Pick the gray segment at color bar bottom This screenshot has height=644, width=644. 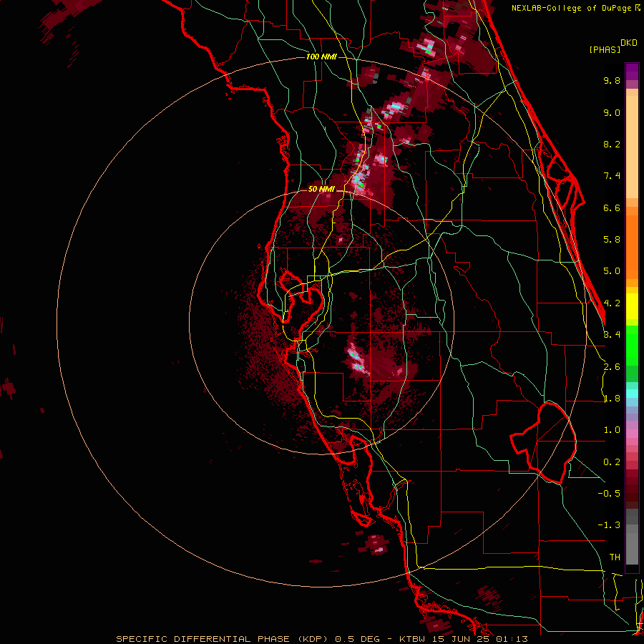point(632,548)
